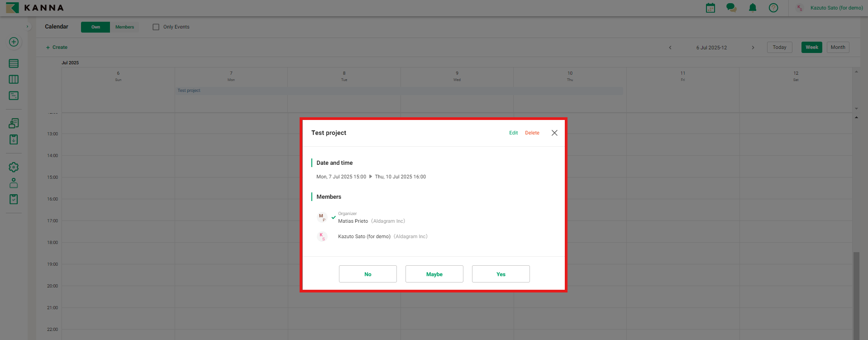Open the chat messages icon

pyautogui.click(x=731, y=8)
